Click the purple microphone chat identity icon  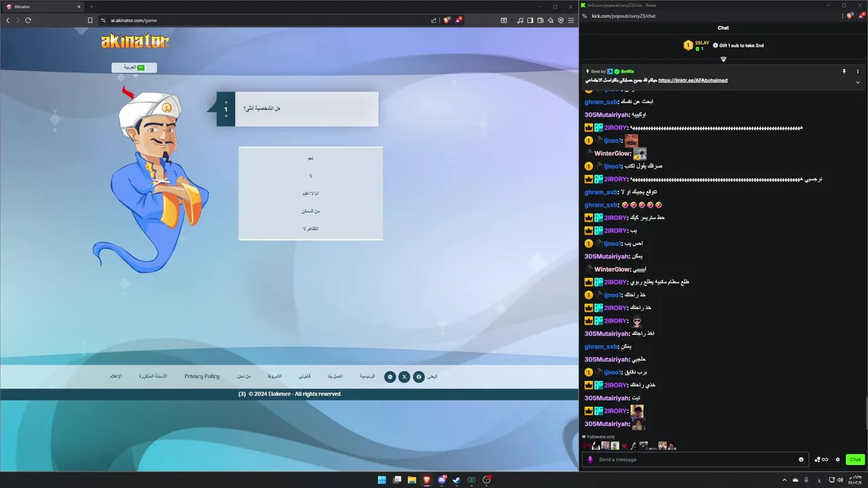590,460
